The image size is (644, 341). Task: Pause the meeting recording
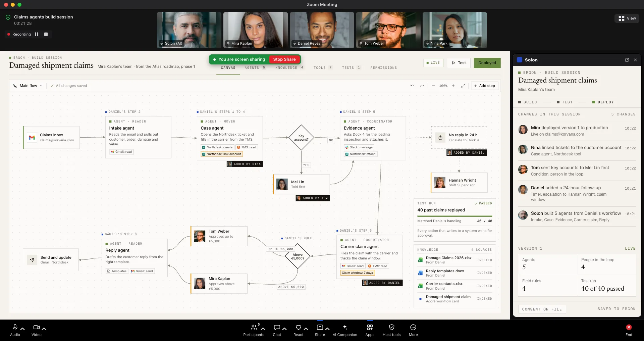coord(37,34)
